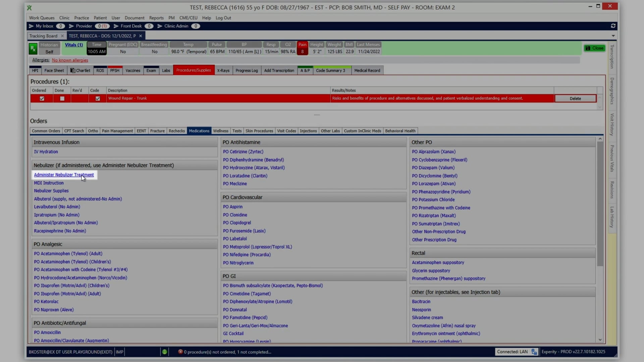Viewport: 644px width, 362px height.
Task: Click the Delete button for Wound Repair
Action: pyautogui.click(x=575, y=98)
